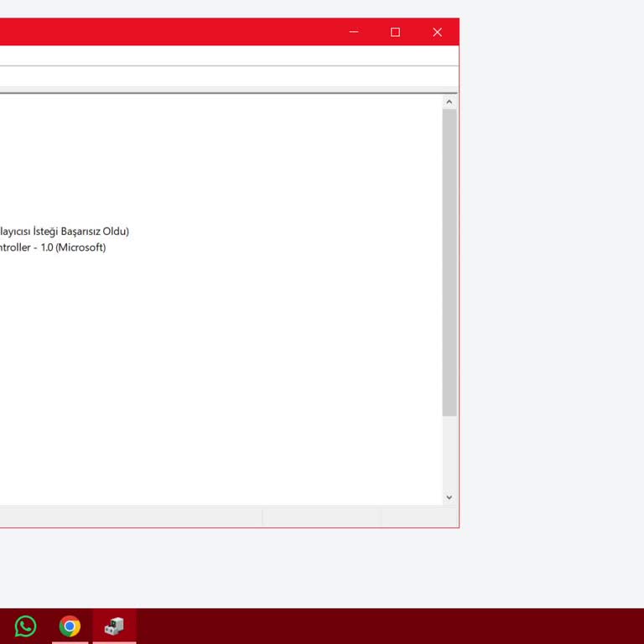Click the scrollbar down arrow
The width and height of the screenshot is (644, 644).
point(449,497)
